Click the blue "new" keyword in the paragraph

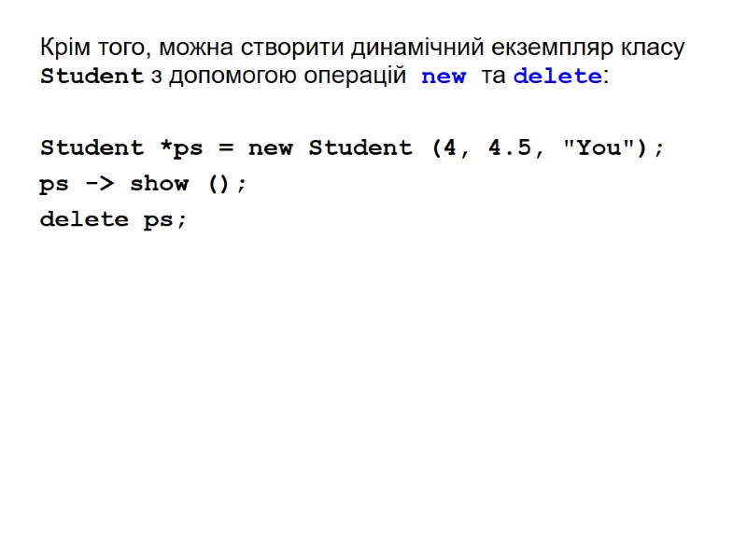tap(444, 77)
